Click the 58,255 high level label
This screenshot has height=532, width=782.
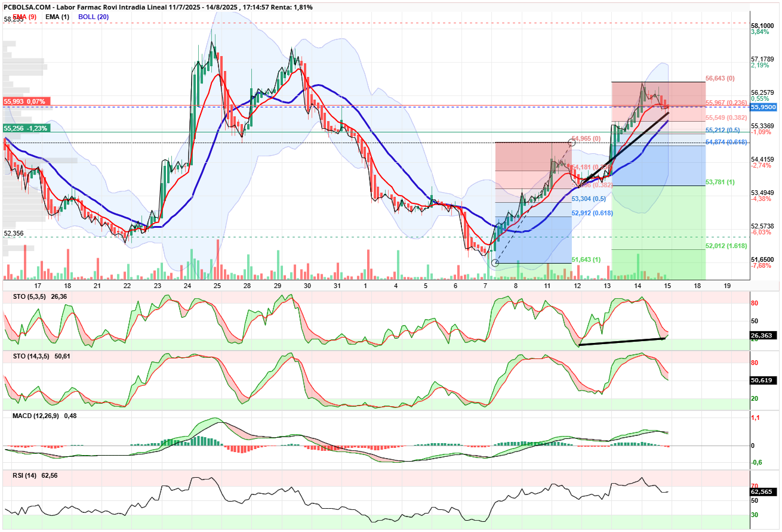coord(13,19)
